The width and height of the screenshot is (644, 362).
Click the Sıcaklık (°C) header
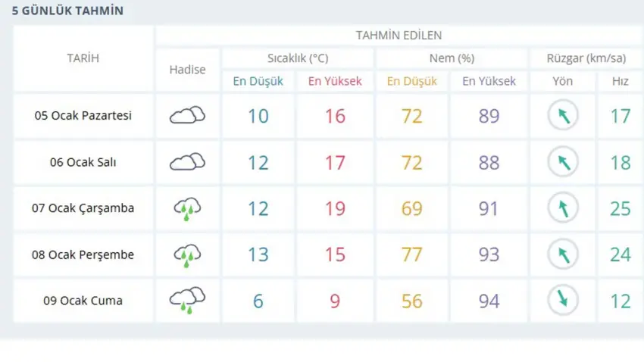298,58
